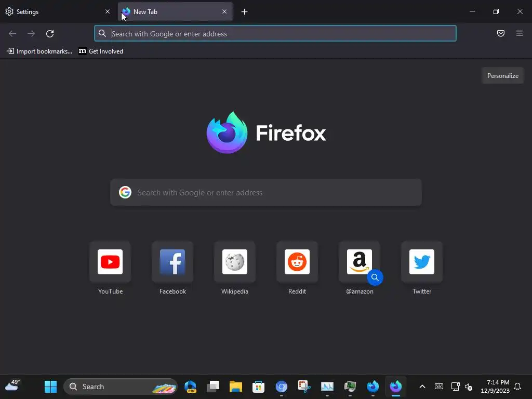This screenshot has height=399, width=532.
Task: Open Import bookmarks toolbar item
Action: (x=39, y=51)
